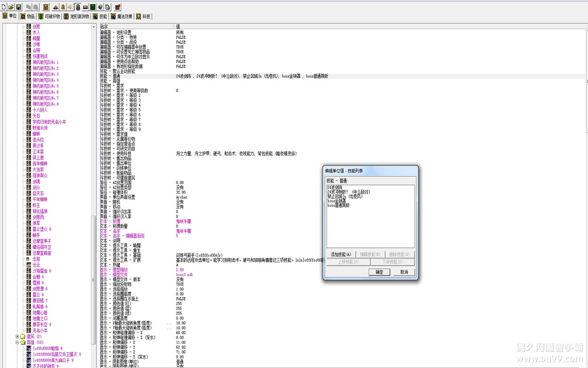Select the 路径 - 碰撞体积 property row
The width and height of the screenshot is (588, 368).
pyautogui.click(x=343, y=192)
